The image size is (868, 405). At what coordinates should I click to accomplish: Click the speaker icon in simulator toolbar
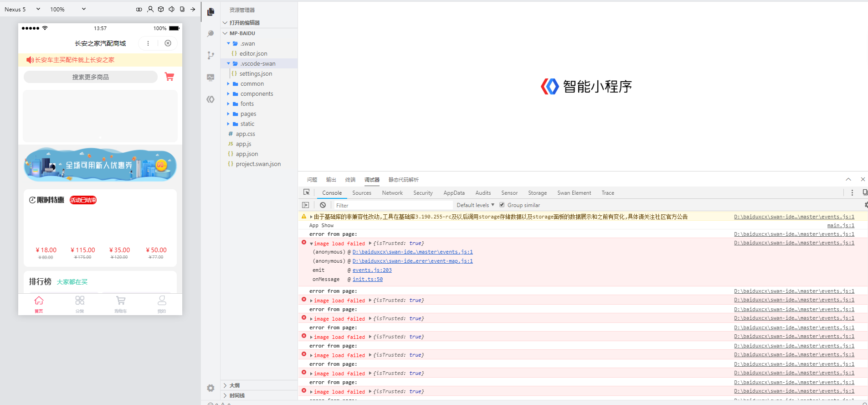point(171,9)
